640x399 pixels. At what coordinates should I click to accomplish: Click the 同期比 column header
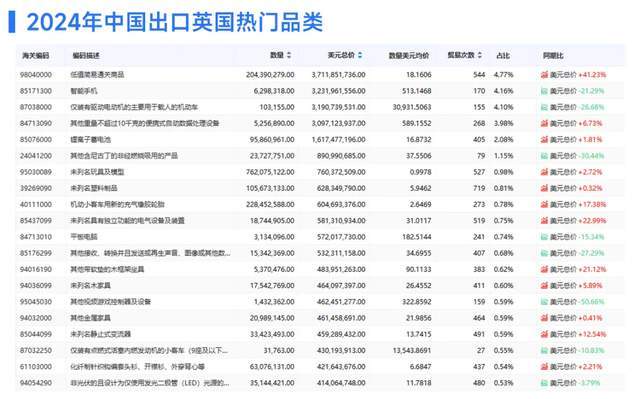click(553, 55)
